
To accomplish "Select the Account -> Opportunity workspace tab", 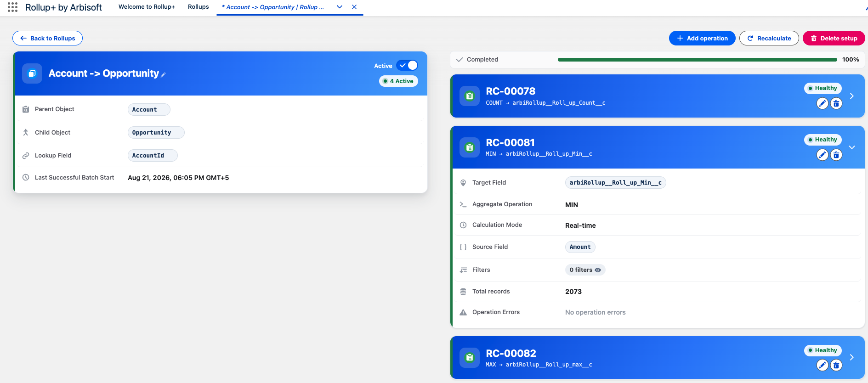I will point(273,7).
